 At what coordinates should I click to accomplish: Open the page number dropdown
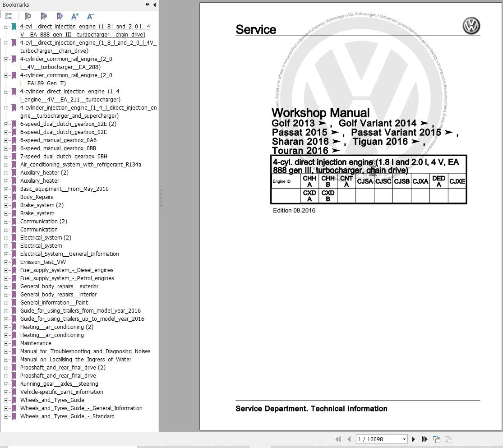click(x=404, y=439)
